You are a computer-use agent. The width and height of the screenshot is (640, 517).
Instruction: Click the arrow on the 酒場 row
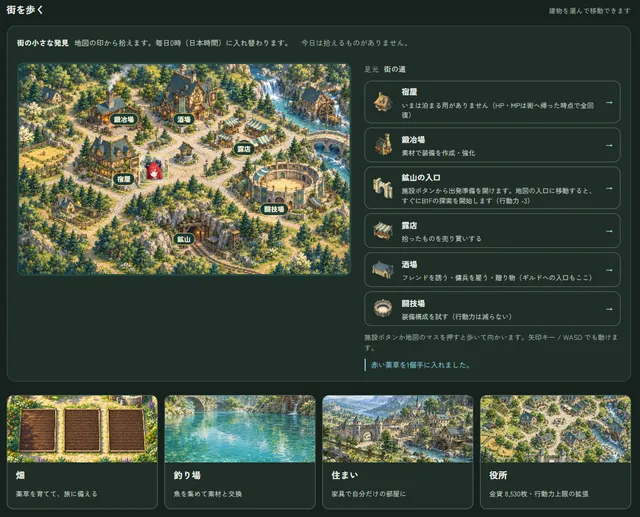(609, 270)
